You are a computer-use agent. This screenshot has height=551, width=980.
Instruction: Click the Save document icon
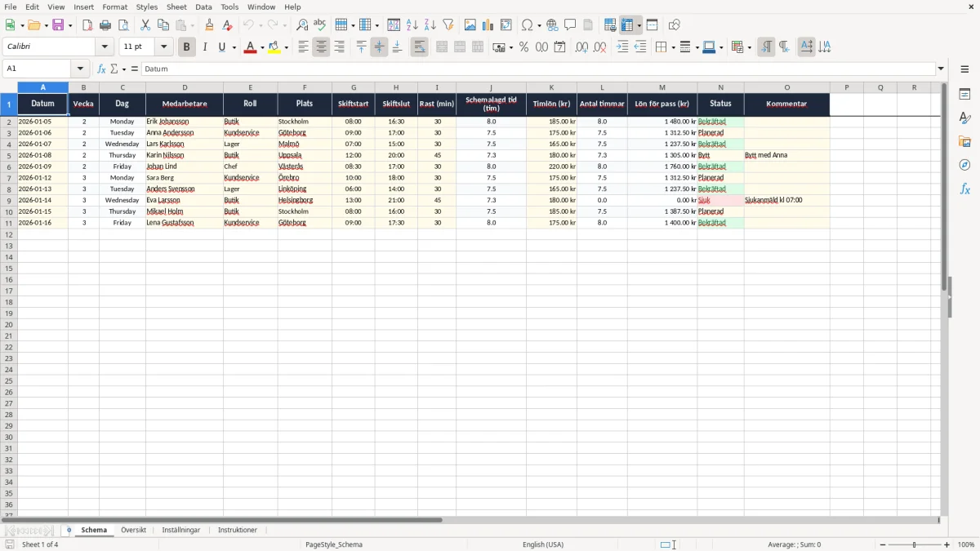click(58, 25)
